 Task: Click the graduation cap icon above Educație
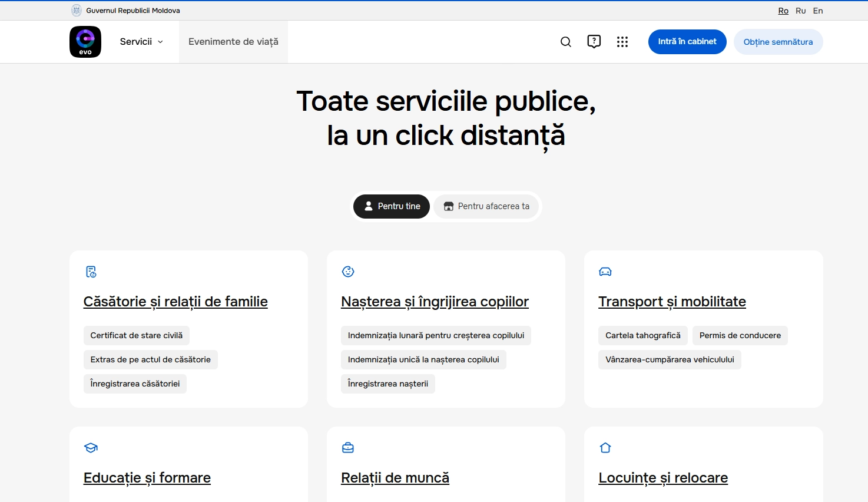91,448
